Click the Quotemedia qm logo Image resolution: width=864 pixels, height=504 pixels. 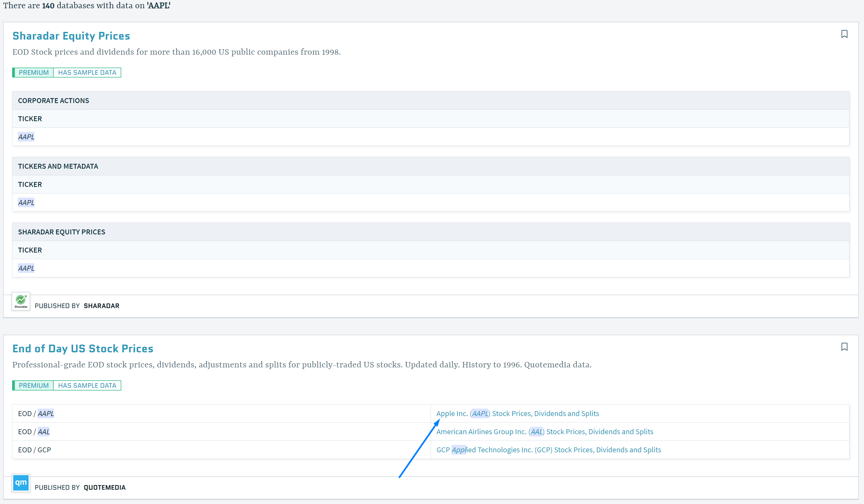point(21,483)
